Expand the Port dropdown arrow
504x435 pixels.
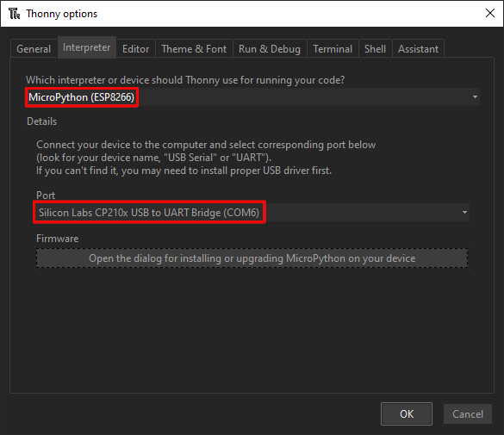[464, 213]
